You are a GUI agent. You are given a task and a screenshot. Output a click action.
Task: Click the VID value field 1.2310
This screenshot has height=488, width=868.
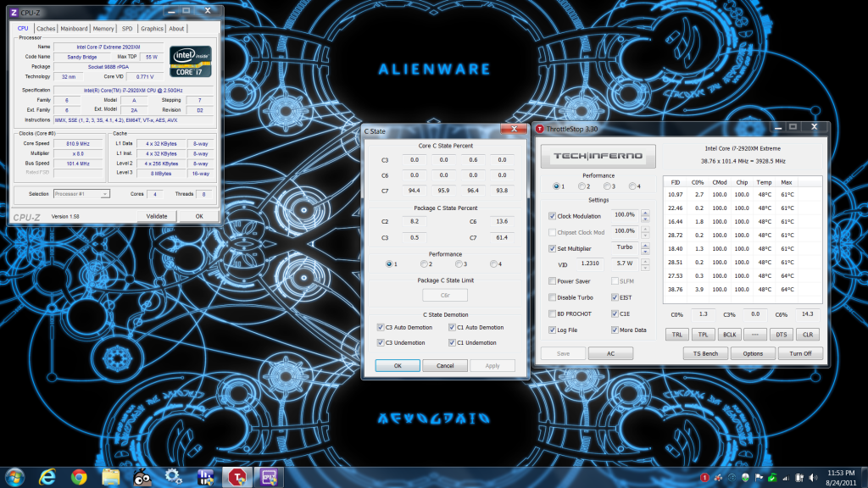590,264
